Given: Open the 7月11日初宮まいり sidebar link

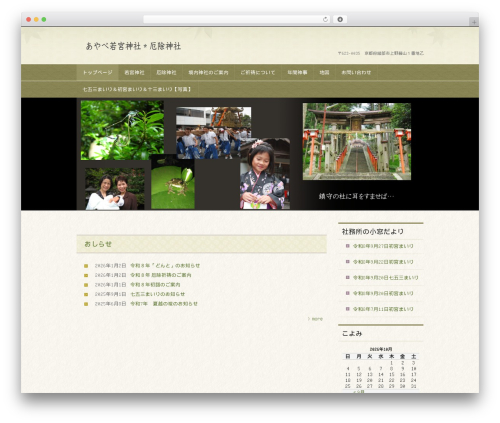Looking at the screenshot, I should click(x=383, y=309).
